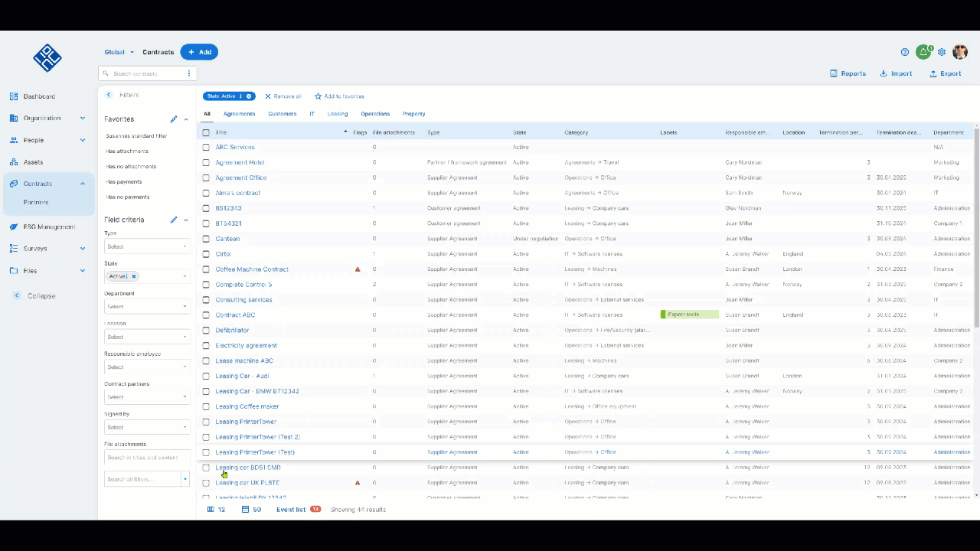Open ESG Management in the sidebar
980x551 pixels.
[x=49, y=227]
